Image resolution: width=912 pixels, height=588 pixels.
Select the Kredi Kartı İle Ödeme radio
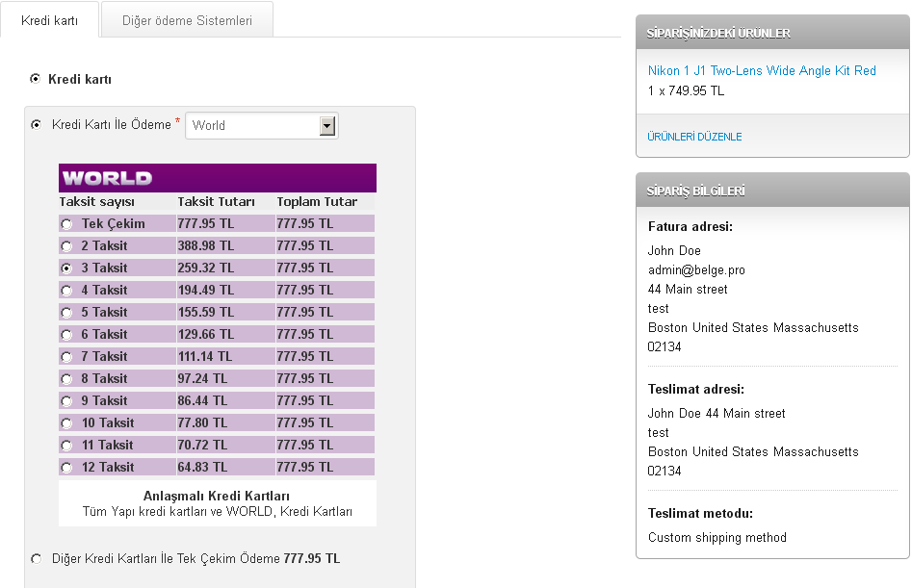coord(36,124)
